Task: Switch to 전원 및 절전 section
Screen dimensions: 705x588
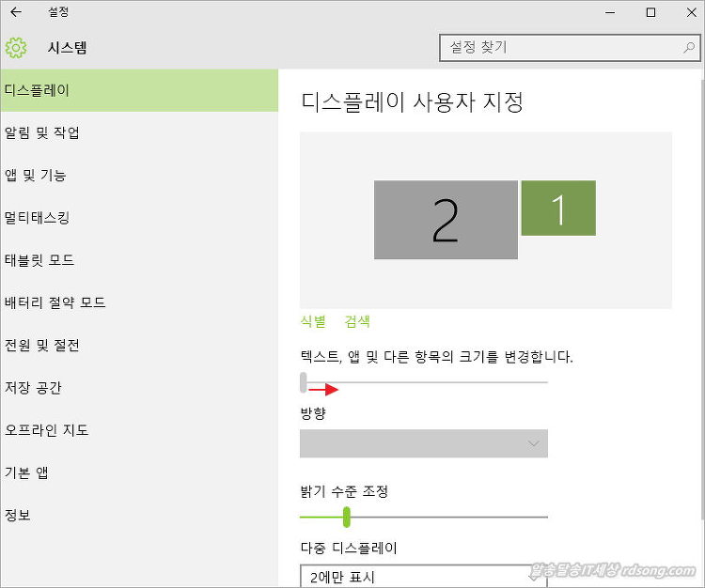Action: coord(42,345)
